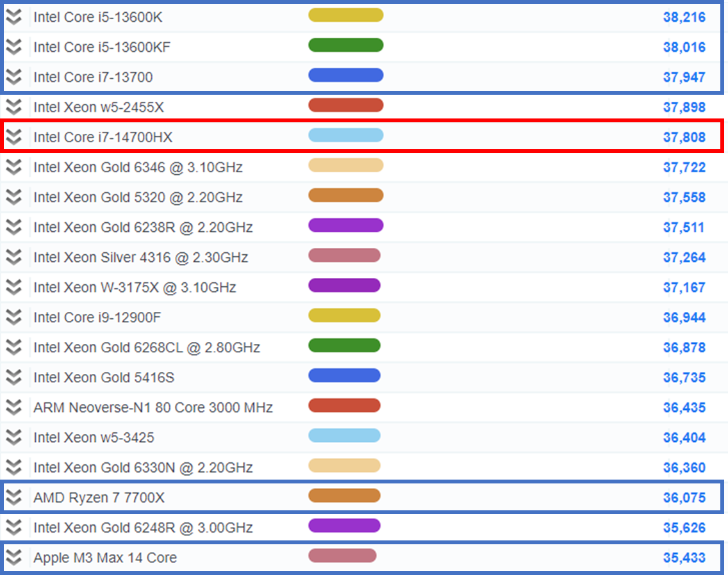Click the blue bar for Core i7-13700

(x=346, y=75)
